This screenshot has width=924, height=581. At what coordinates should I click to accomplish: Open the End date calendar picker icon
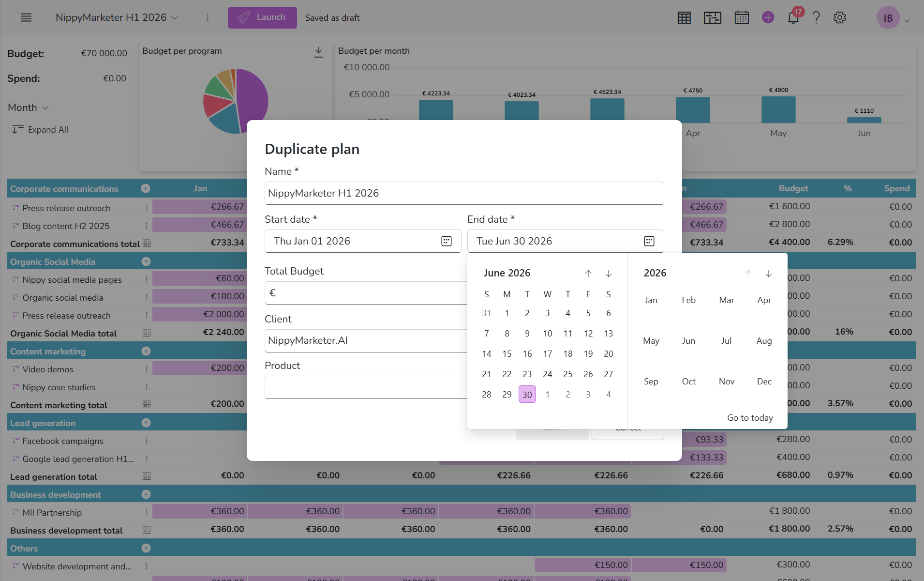649,241
